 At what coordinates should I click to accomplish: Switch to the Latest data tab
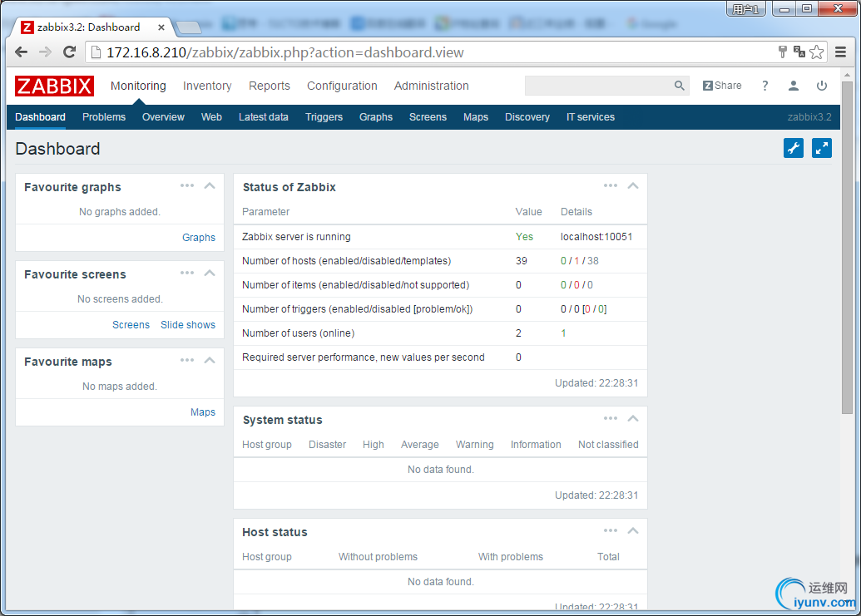click(264, 117)
